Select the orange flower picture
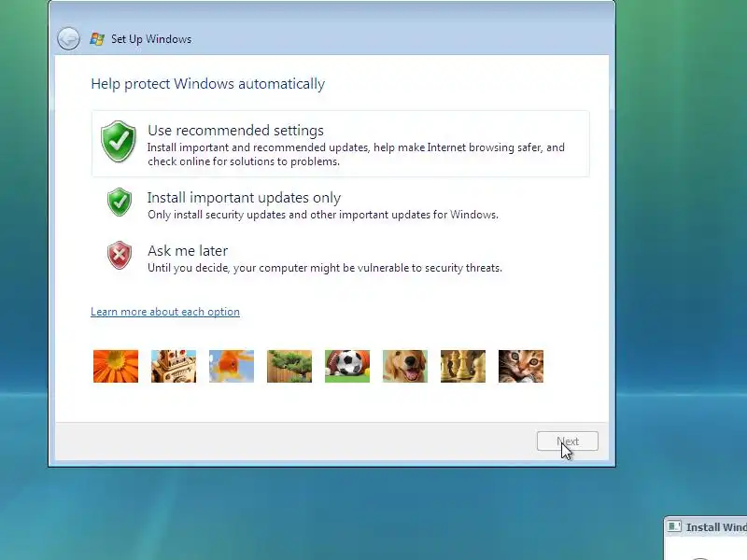747x560 pixels. point(116,366)
